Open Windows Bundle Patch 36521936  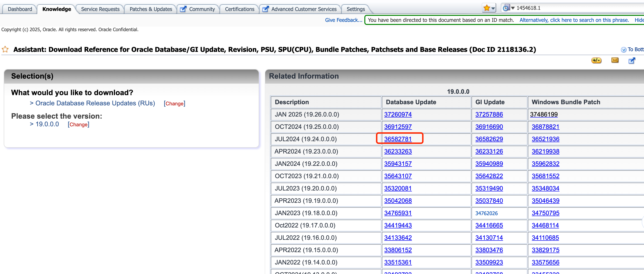point(545,139)
